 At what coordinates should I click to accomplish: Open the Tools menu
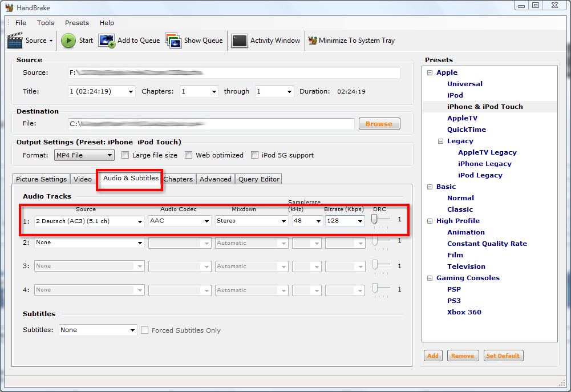pos(46,23)
